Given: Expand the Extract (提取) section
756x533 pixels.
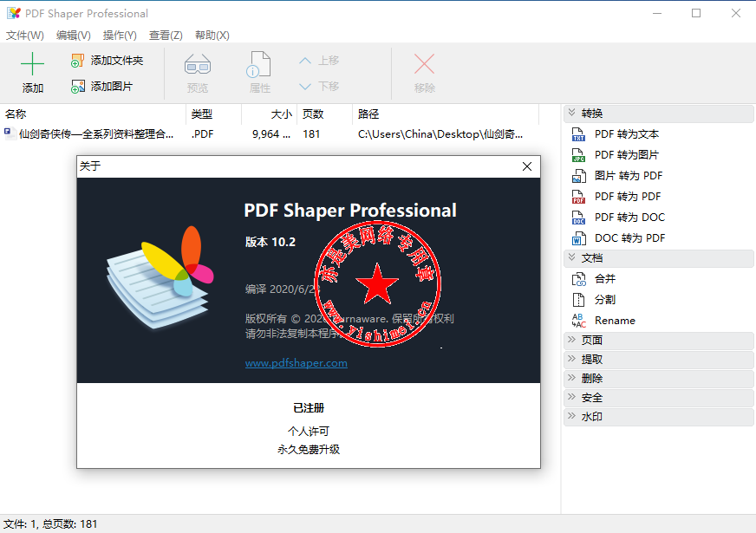Looking at the screenshot, I should click(572, 359).
